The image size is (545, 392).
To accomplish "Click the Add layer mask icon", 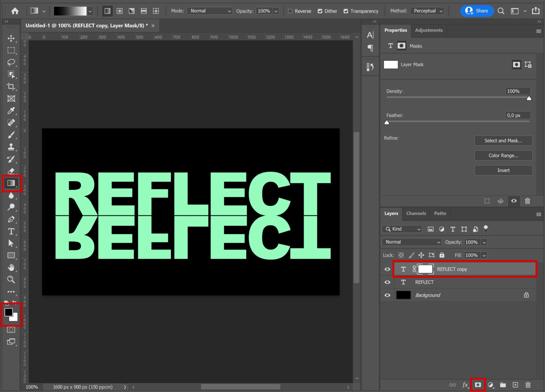I will pyautogui.click(x=478, y=385).
